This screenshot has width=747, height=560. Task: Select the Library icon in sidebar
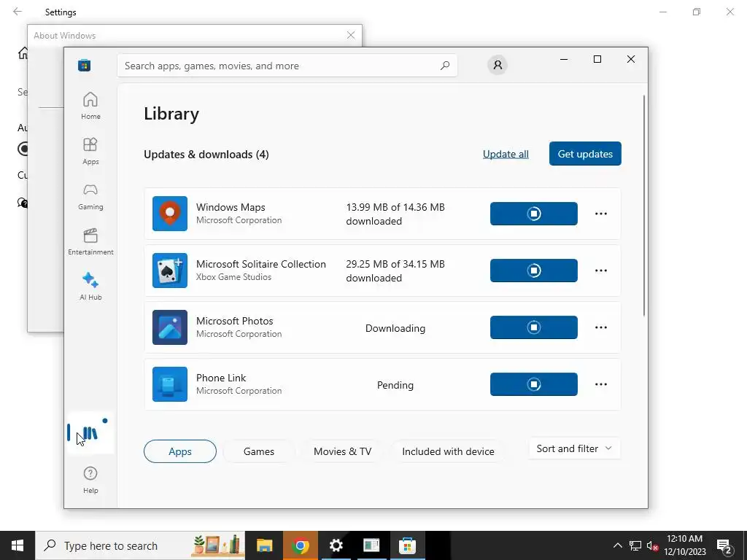point(90,433)
